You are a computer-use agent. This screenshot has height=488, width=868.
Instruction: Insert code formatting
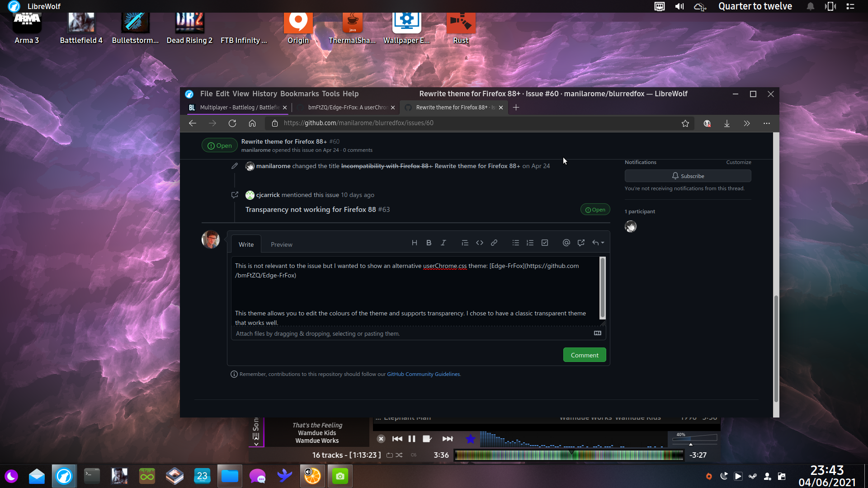point(479,243)
